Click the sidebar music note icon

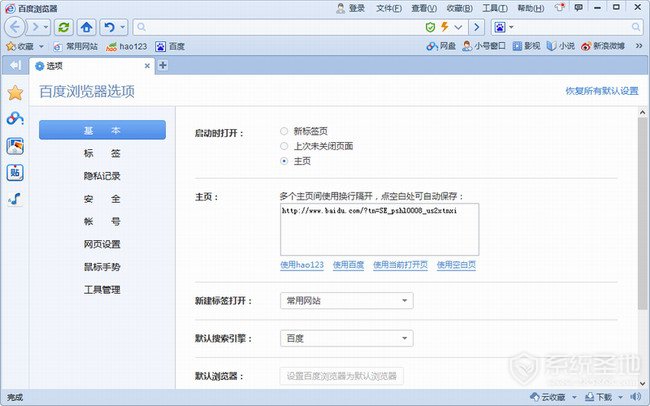pyautogui.click(x=15, y=199)
